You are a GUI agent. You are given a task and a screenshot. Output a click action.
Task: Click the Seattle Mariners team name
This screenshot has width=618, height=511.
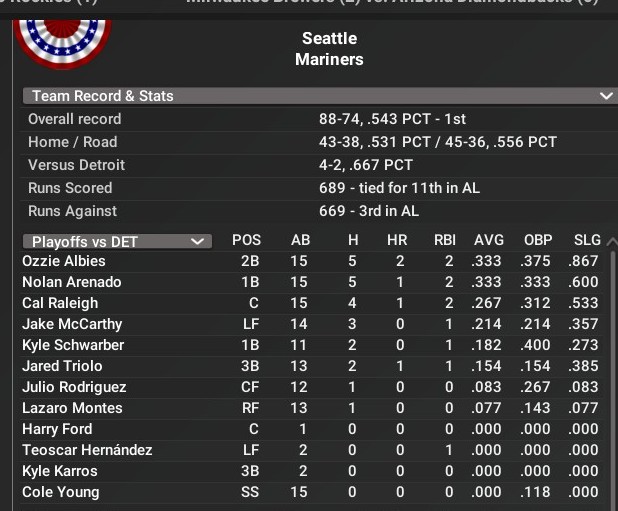click(329, 49)
